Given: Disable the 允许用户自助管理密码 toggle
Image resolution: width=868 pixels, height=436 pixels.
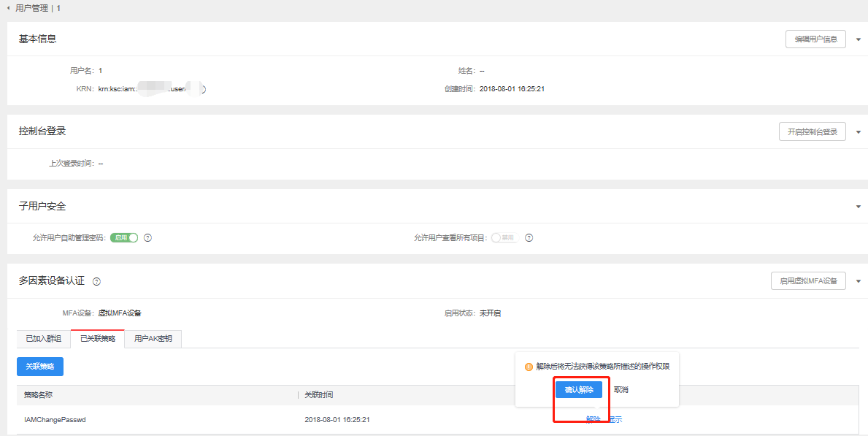Looking at the screenshot, I should pos(124,238).
